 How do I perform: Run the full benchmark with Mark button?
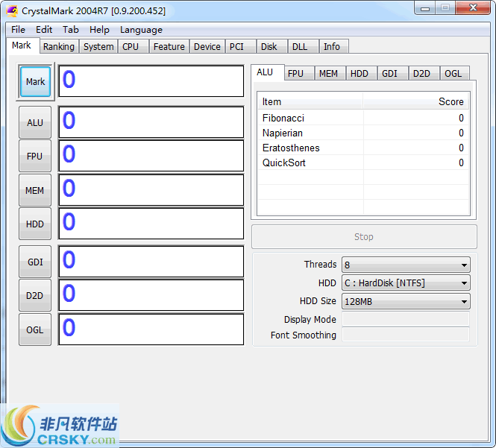(35, 81)
